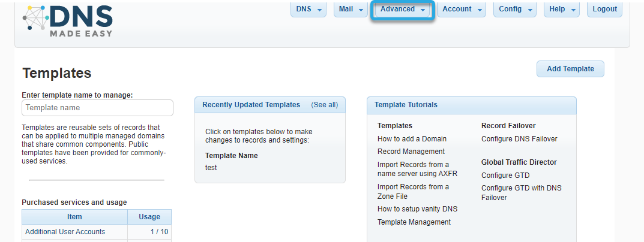Click the DNS Made Easy logo
The image size is (644, 242).
pyautogui.click(x=68, y=21)
